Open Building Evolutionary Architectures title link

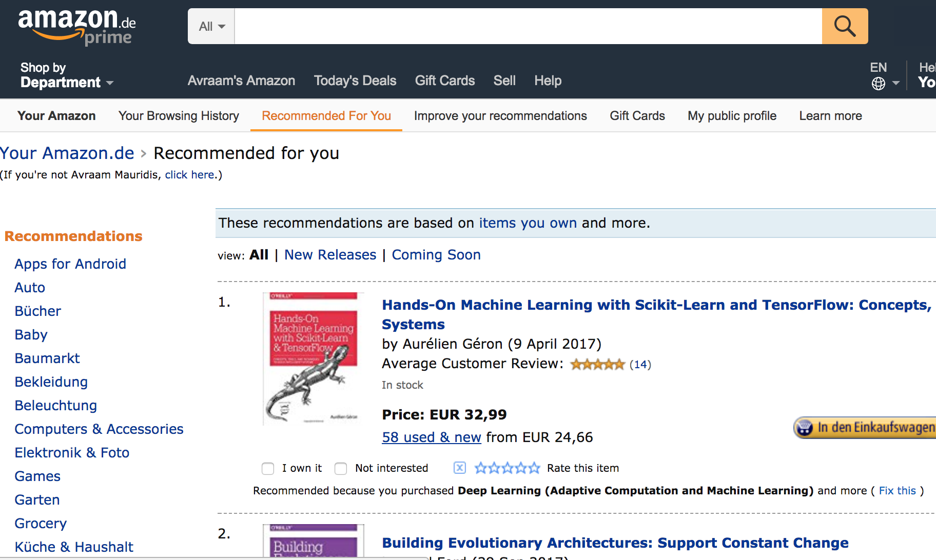[615, 543]
